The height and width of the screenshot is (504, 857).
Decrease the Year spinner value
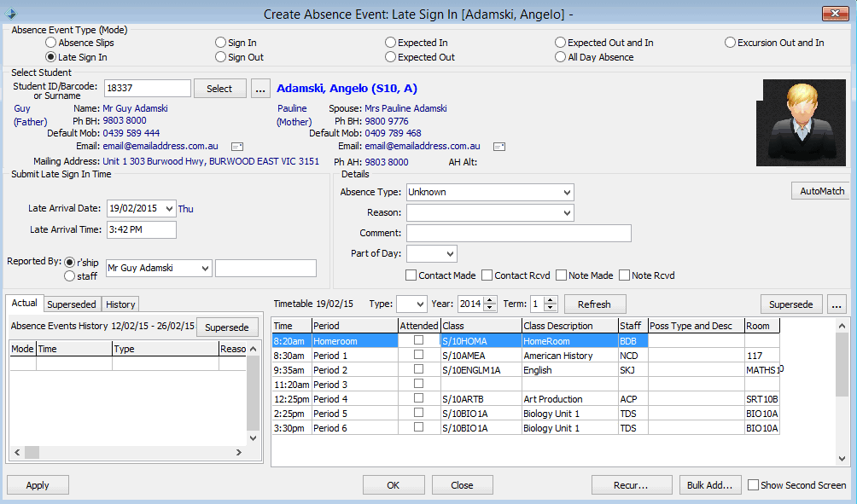click(x=490, y=307)
